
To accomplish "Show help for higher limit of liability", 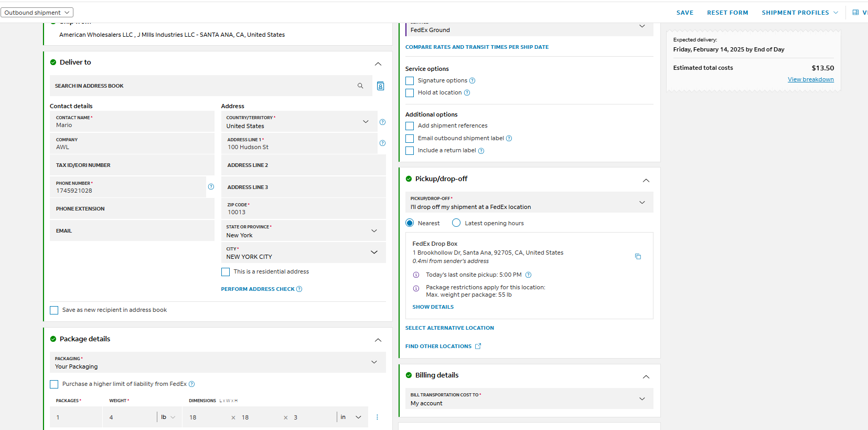I will [191, 384].
